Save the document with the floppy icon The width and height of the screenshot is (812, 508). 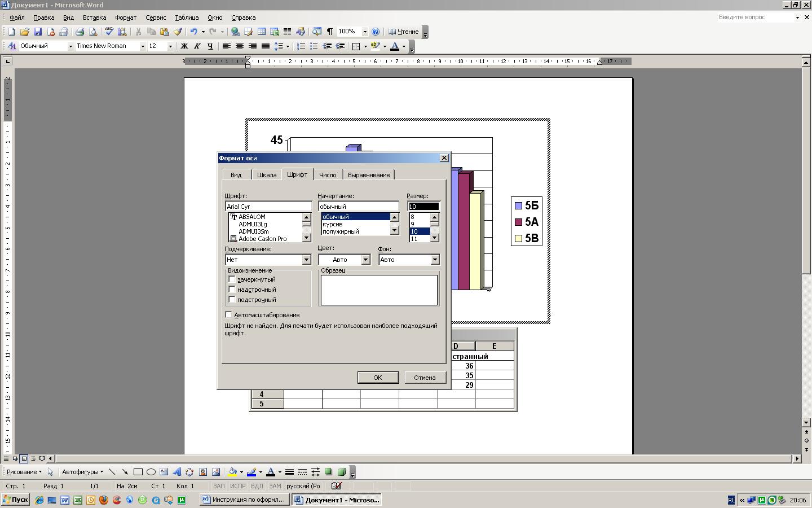(x=38, y=32)
